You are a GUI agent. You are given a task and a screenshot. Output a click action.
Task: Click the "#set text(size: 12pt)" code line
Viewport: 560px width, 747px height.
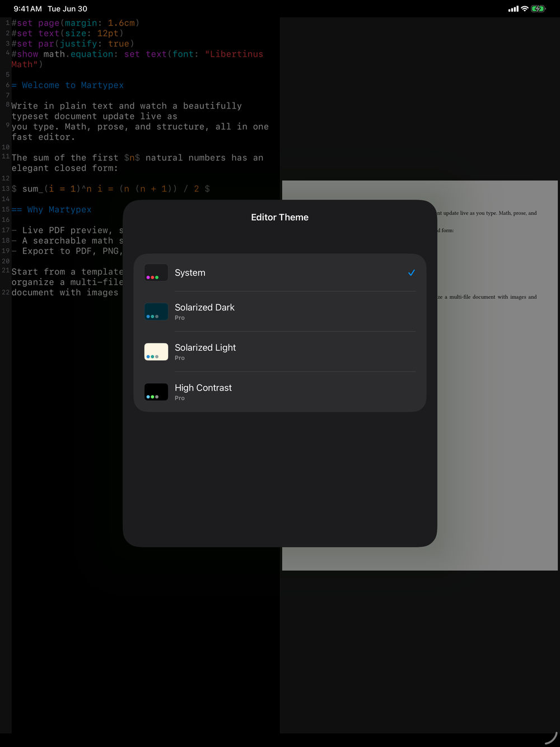(67, 34)
